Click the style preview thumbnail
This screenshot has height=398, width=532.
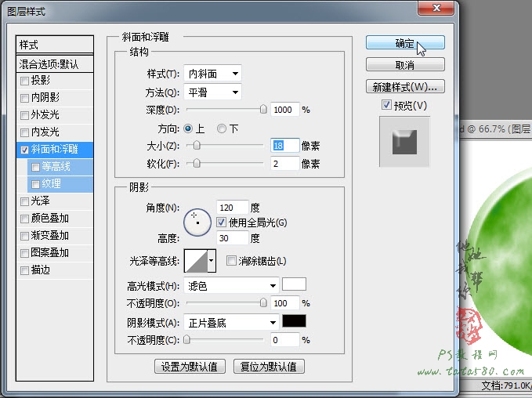(404, 142)
